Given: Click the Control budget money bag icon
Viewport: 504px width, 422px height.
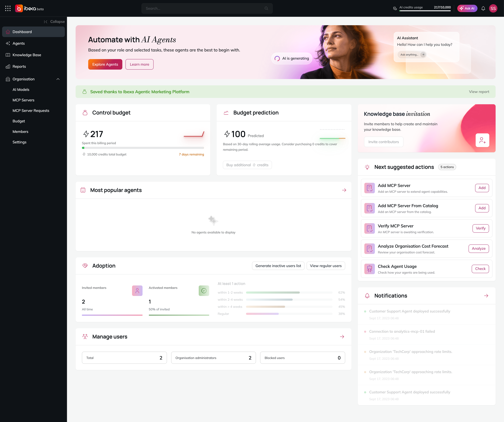Looking at the screenshot, I should click(85, 113).
